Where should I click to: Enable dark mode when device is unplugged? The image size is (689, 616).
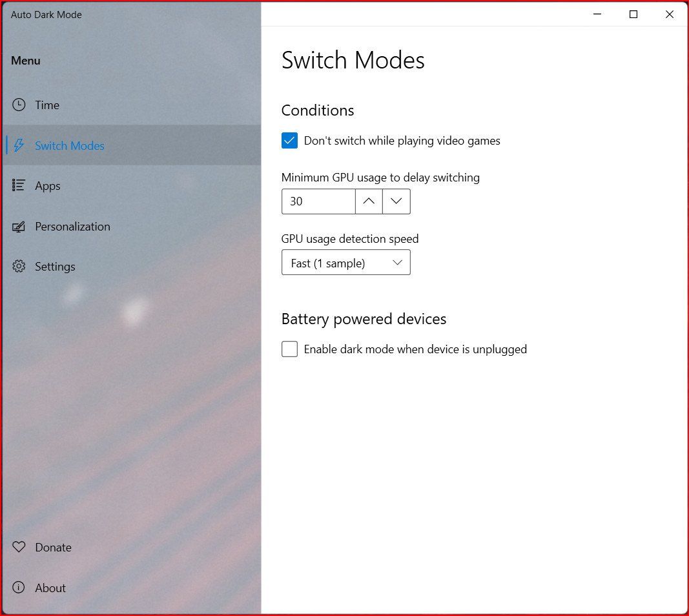(289, 349)
